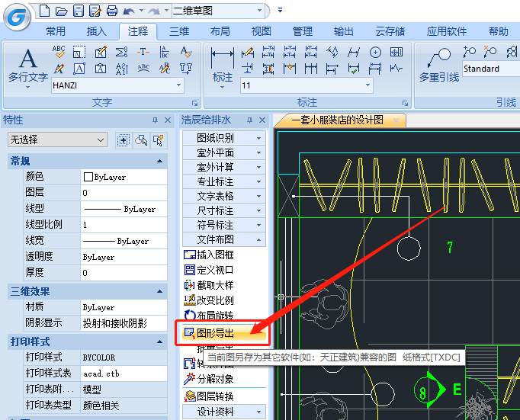
Task: Collapse the 三维效果 properties section
Action: click(x=159, y=292)
